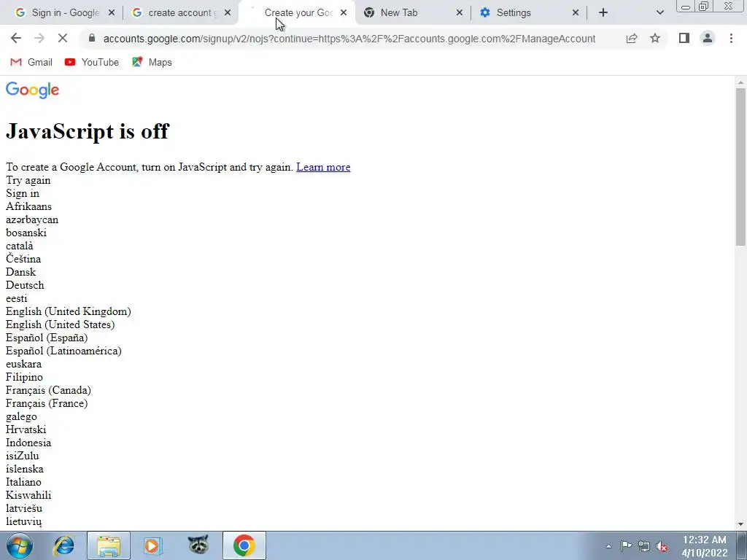747x560 pixels.
Task: Select Français (Canada)
Action: (x=48, y=391)
